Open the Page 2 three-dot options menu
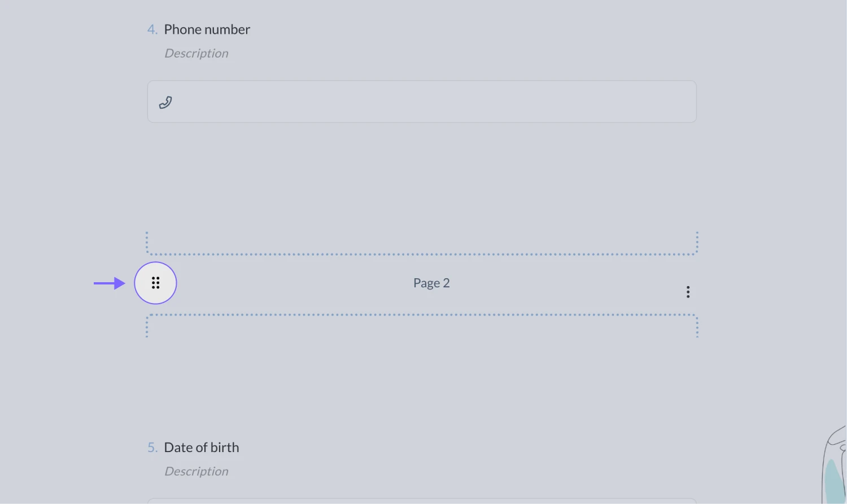The image size is (847, 504). (688, 292)
